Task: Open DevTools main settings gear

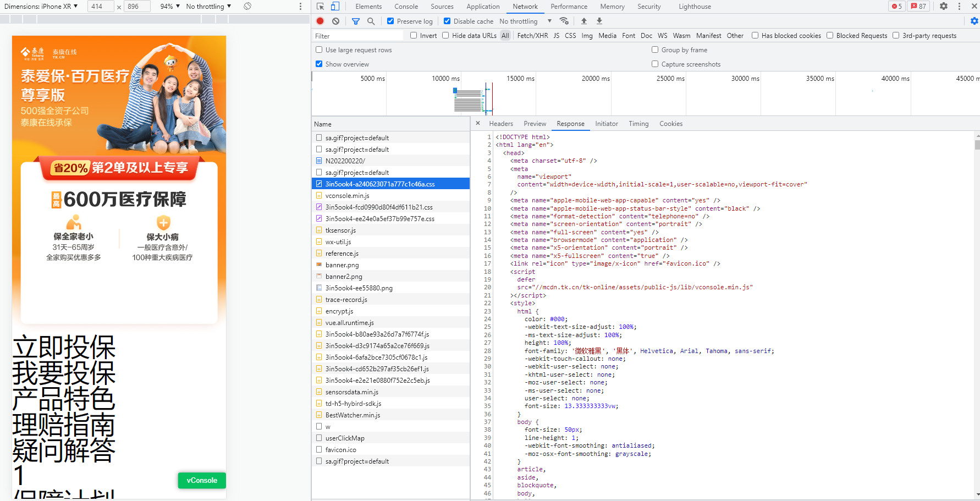Action: click(x=944, y=7)
